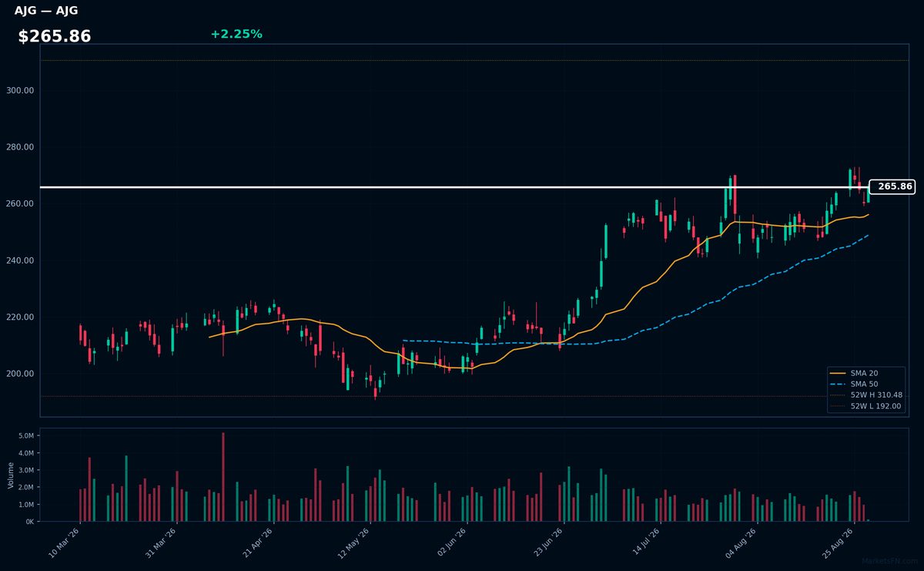
Task: Click the 12 May '26 date label
Action: (x=353, y=542)
